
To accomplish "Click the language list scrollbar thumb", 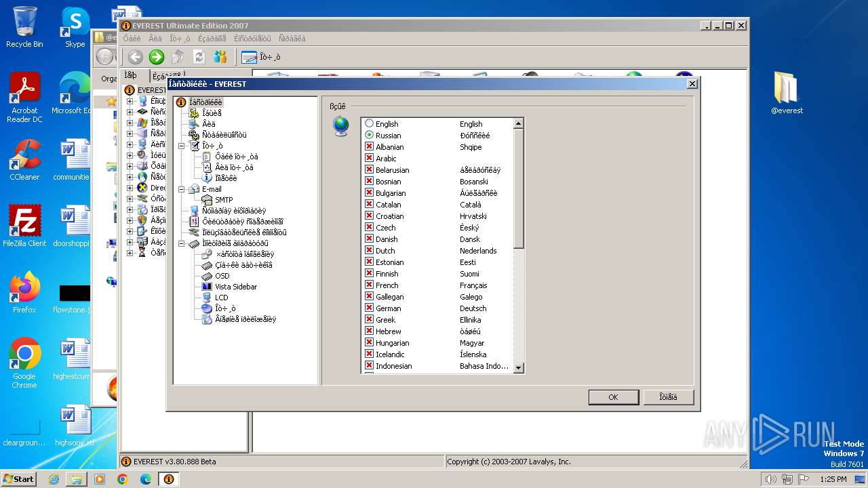I will tap(519, 188).
